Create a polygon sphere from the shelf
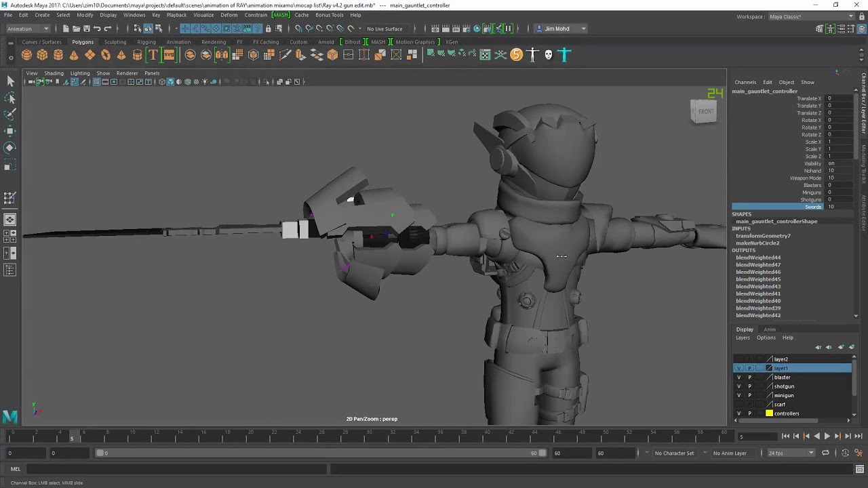The height and width of the screenshot is (488, 868). point(26,55)
